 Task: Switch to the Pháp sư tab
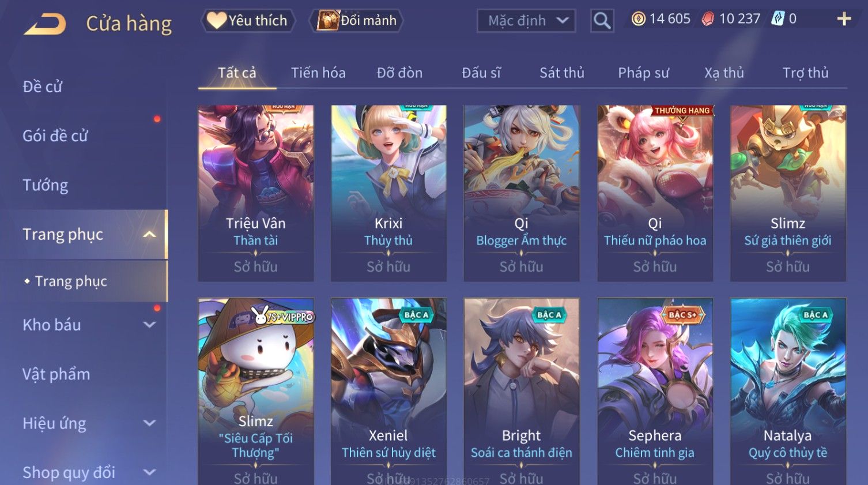click(643, 73)
